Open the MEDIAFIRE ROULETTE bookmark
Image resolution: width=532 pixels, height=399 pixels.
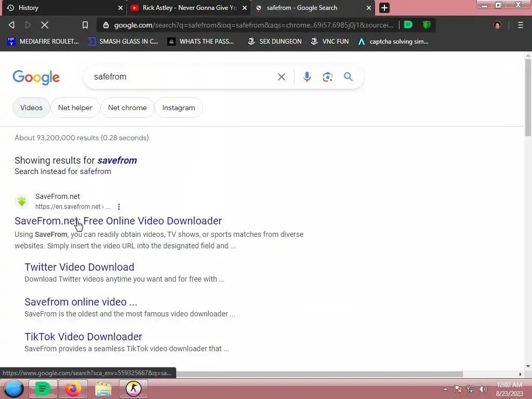pyautogui.click(x=43, y=42)
